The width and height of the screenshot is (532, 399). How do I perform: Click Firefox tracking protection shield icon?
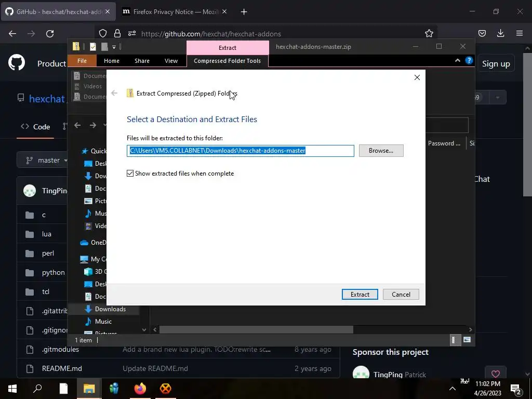103,33
